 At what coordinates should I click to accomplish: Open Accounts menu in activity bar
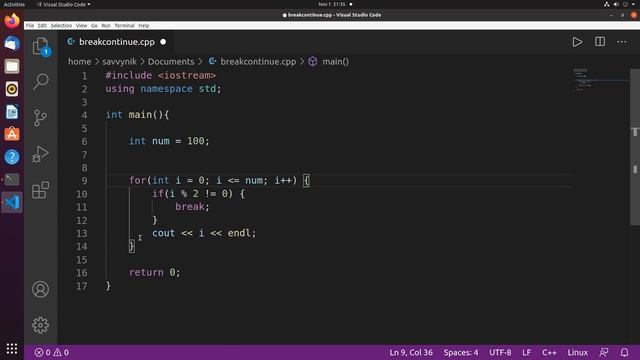[40, 289]
